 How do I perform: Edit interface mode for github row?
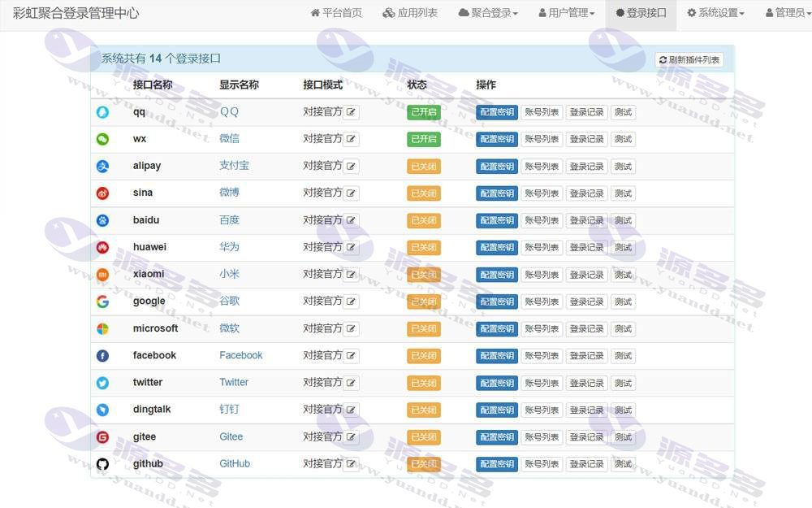coord(351,464)
